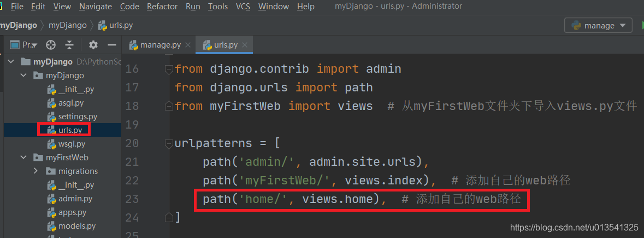The height and width of the screenshot is (238, 644).
Task: Click the locate opened file target icon
Action: 50,45
